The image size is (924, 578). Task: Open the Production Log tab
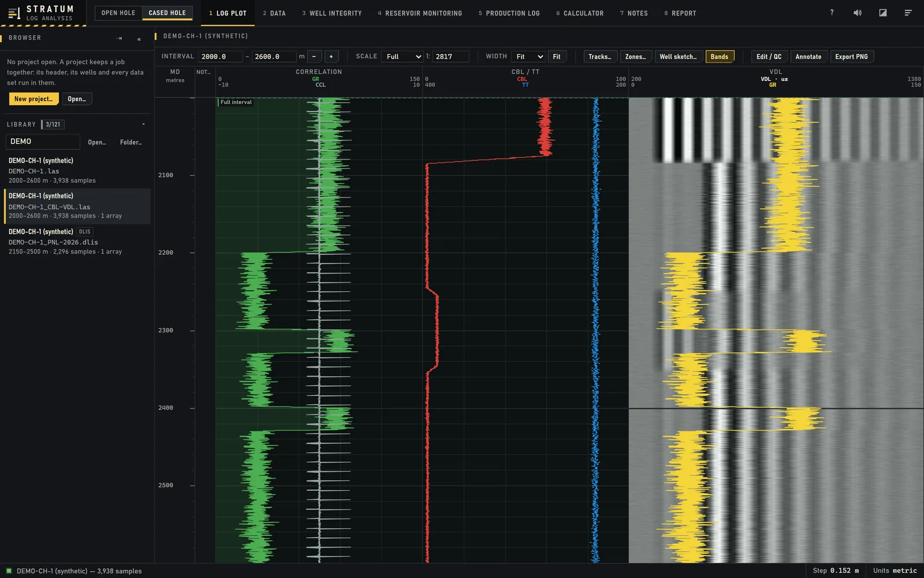(509, 13)
